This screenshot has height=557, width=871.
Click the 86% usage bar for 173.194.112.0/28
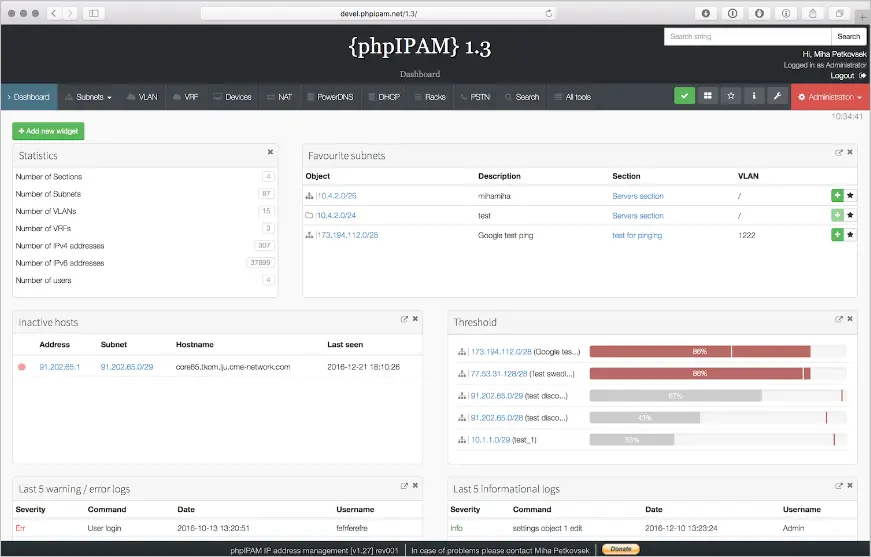[x=700, y=351]
